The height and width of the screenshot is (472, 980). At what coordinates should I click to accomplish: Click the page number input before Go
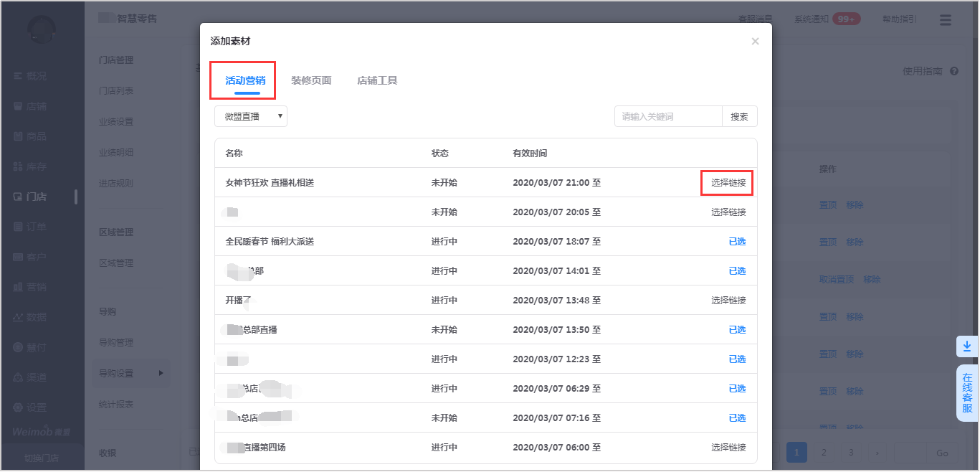(x=911, y=453)
